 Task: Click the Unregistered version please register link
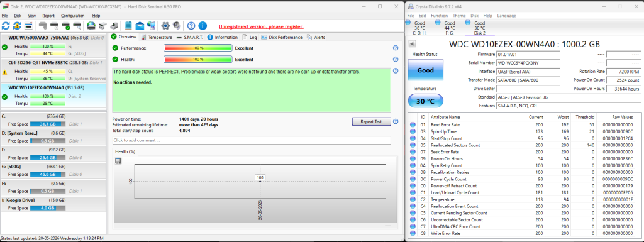[x=261, y=26]
